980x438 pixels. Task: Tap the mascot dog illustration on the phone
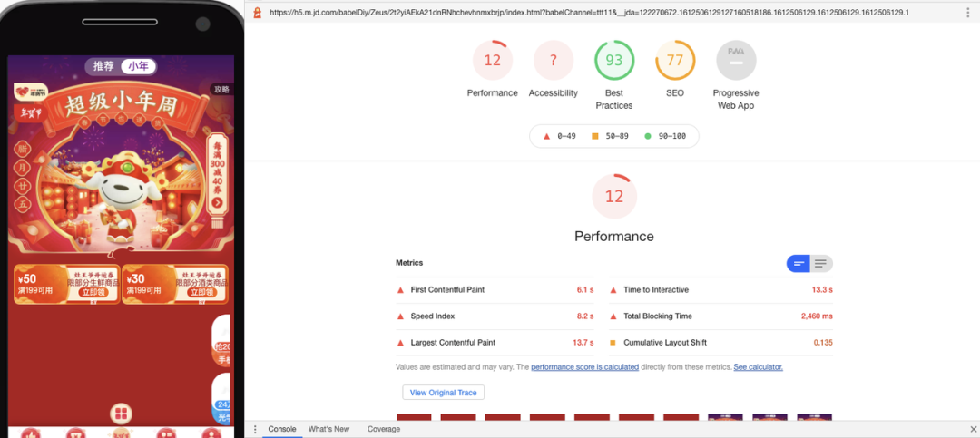(123, 198)
